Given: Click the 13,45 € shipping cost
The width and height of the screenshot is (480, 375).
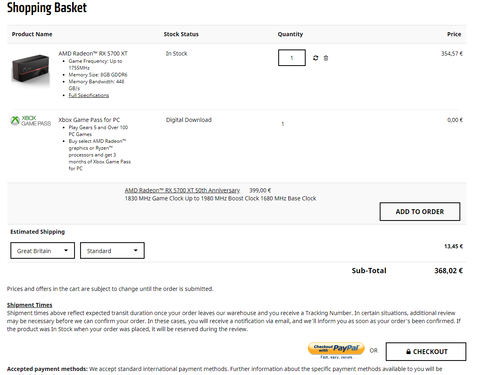Looking at the screenshot, I should click(453, 246).
